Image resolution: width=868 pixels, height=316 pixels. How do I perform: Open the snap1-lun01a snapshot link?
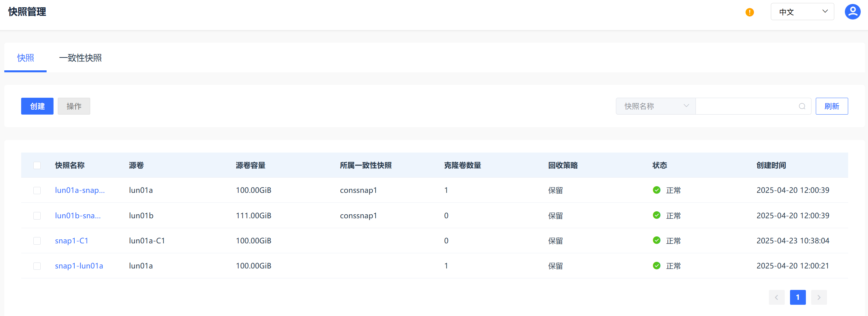point(79,266)
